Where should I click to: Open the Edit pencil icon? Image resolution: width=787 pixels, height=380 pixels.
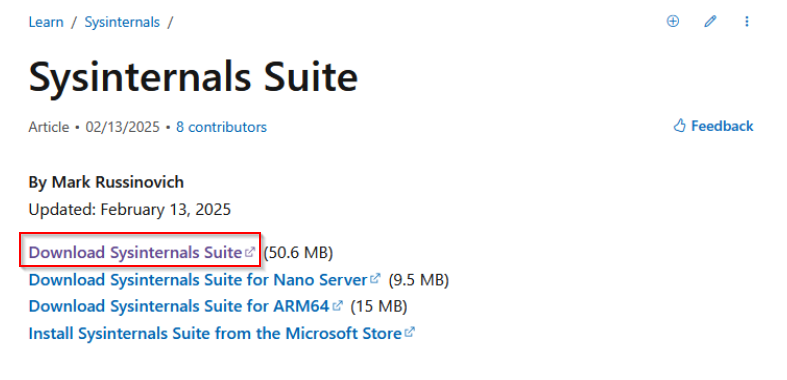point(710,21)
